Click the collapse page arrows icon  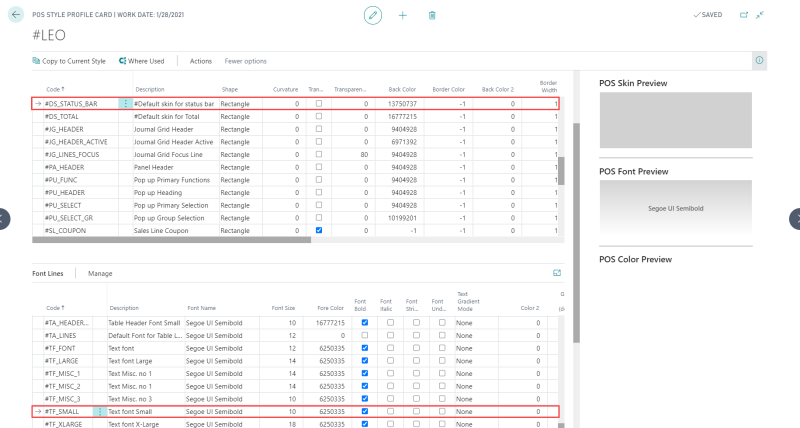coord(760,15)
